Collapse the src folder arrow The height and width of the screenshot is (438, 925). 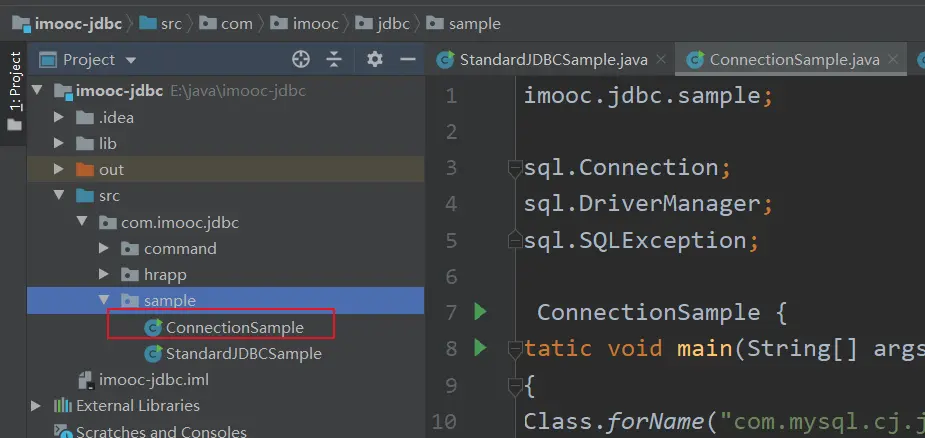(58, 195)
